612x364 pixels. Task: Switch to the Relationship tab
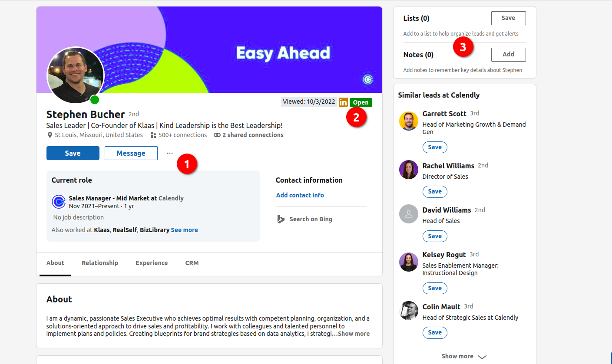click(x=100, y=263)
